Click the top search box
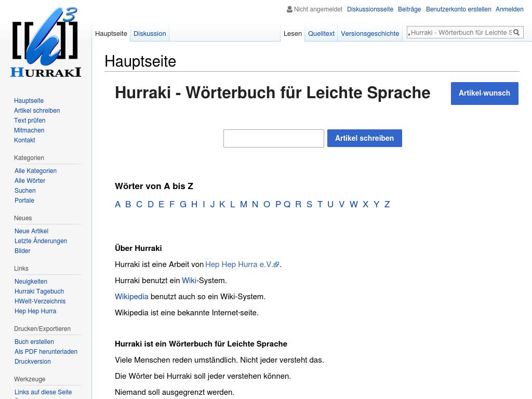532x399 pixels. pyautogui.click(x=460, y=32)
